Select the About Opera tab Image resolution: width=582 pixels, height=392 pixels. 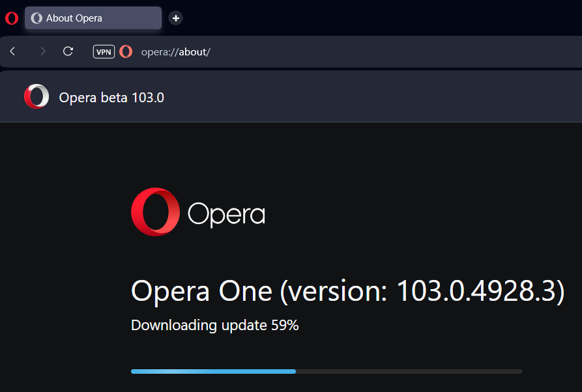pyautogui.click(x=93, y=18)
